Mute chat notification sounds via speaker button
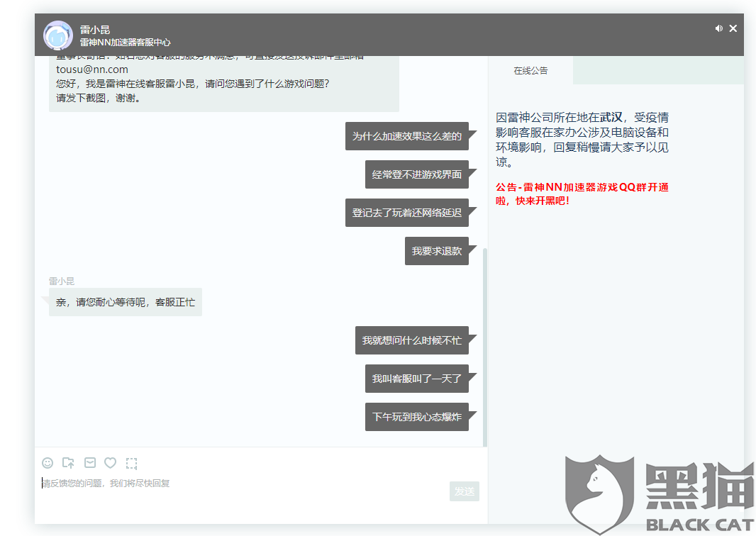Viewport: 756px width, 536px height. click(x=718, y=28)
